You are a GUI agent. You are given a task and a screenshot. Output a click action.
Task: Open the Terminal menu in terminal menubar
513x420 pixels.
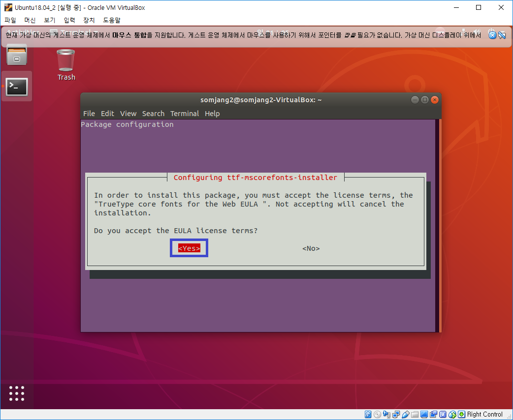pyautogui.click(x=185, y=114)
